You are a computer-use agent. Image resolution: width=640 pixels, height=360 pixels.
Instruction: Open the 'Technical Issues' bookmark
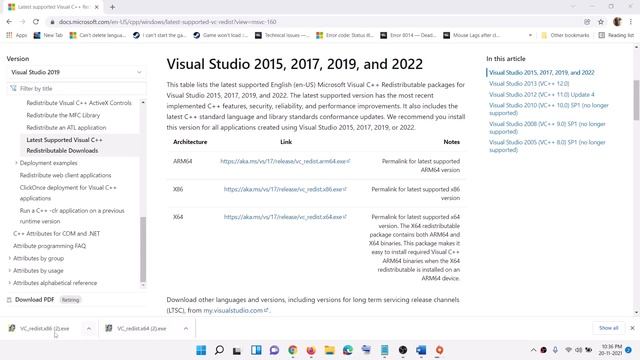[x=282, y=36]
